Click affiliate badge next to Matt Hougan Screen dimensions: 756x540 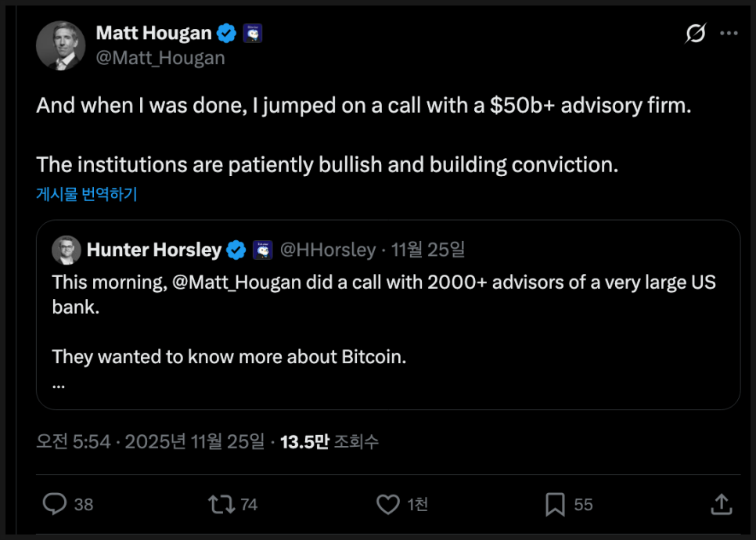252,33
